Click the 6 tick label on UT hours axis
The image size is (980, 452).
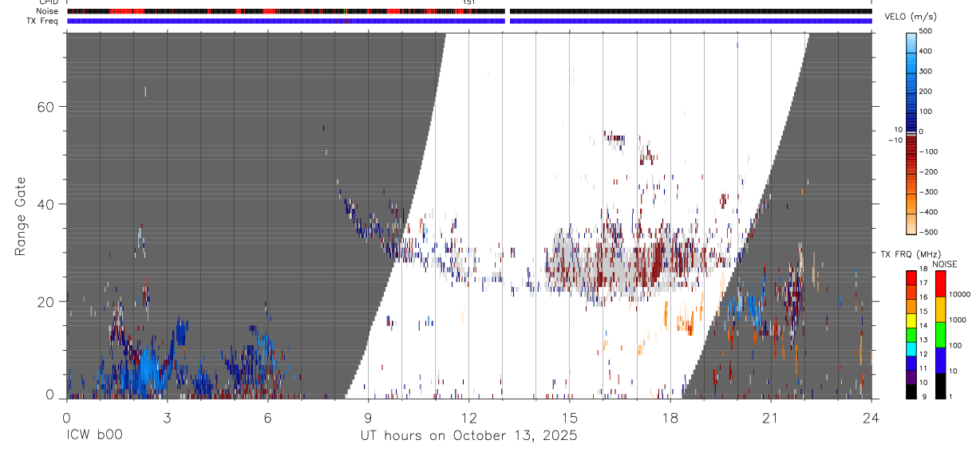pyautogui.click(x=267, y=417)
